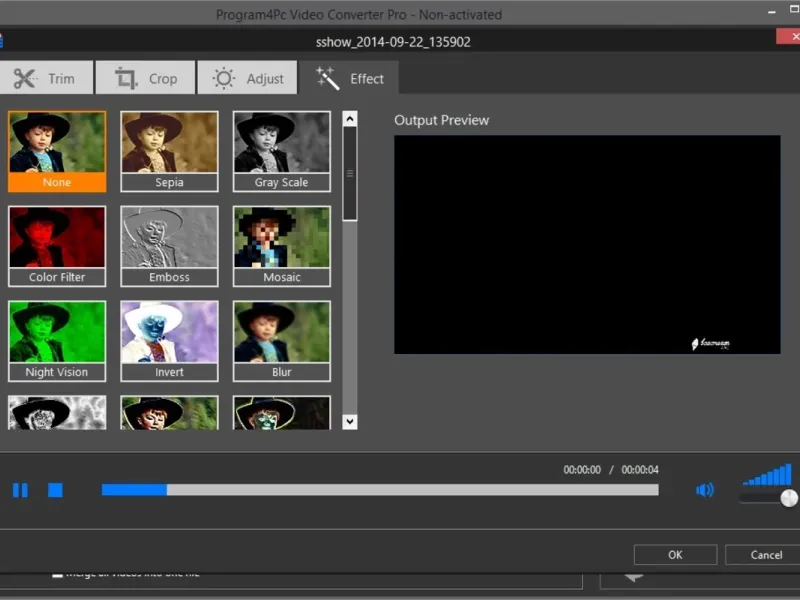Apply the Sepia effect thumbnail
The width and height of the screenshot is (800, 600).
169,150
